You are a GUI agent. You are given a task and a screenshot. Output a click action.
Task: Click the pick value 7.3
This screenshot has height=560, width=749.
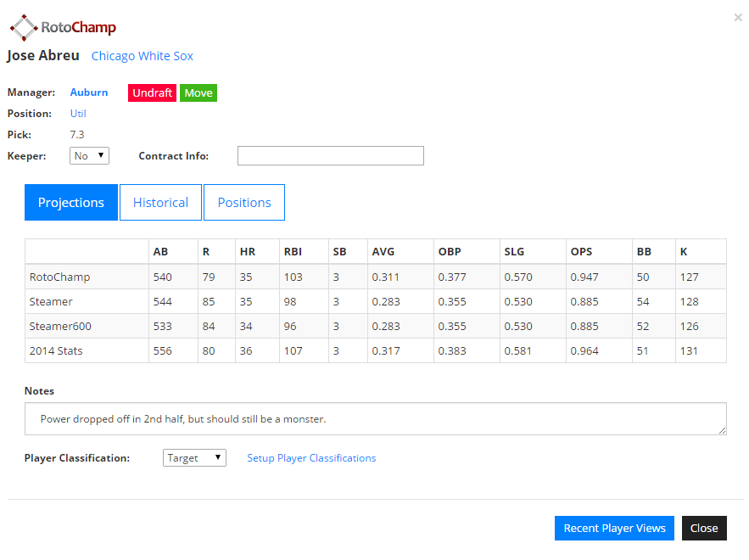pos(77,135)
